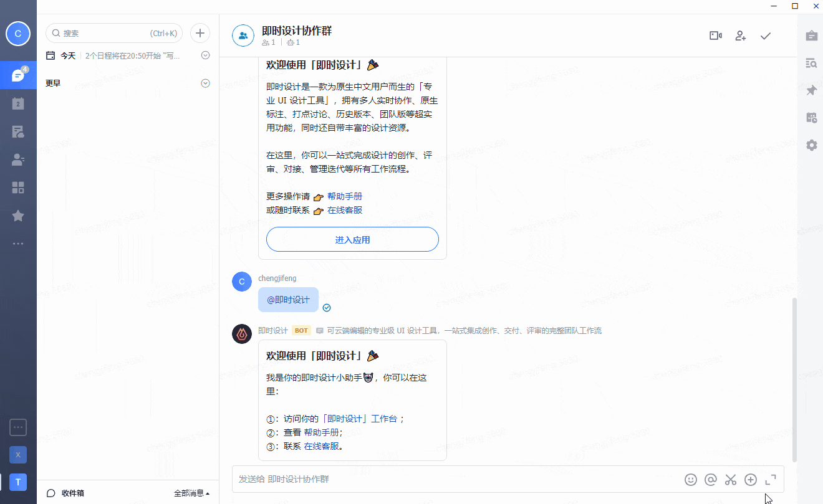
Task: Open pinned messages in the right sidebar
Action: pyautogui.click(x=811, y=90)
